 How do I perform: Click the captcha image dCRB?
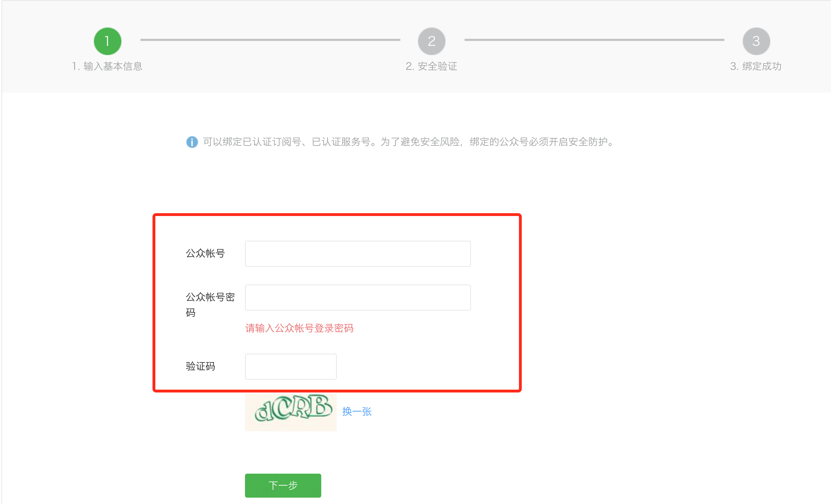click(x=291, y=412)
